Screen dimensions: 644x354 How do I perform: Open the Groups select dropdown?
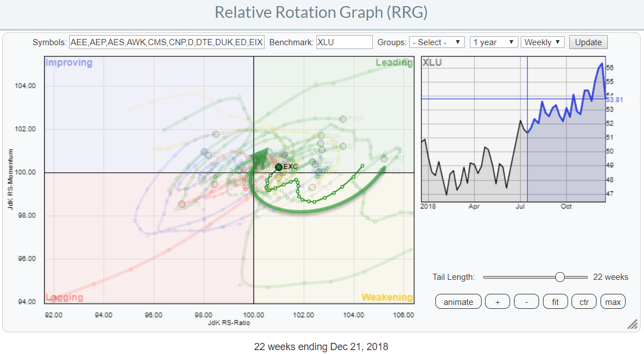point(437,42)
